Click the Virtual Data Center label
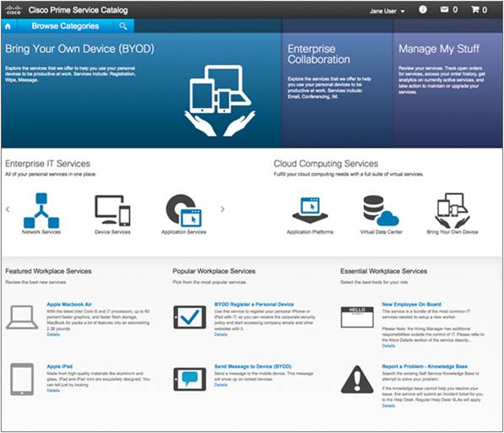This screenshot has height=433, width=504. point(381,232)
